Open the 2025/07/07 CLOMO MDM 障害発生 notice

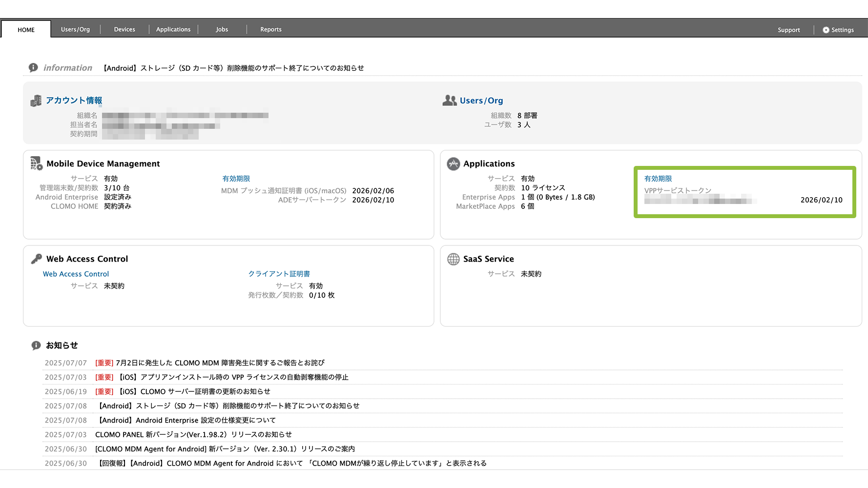tap(220, 363)
